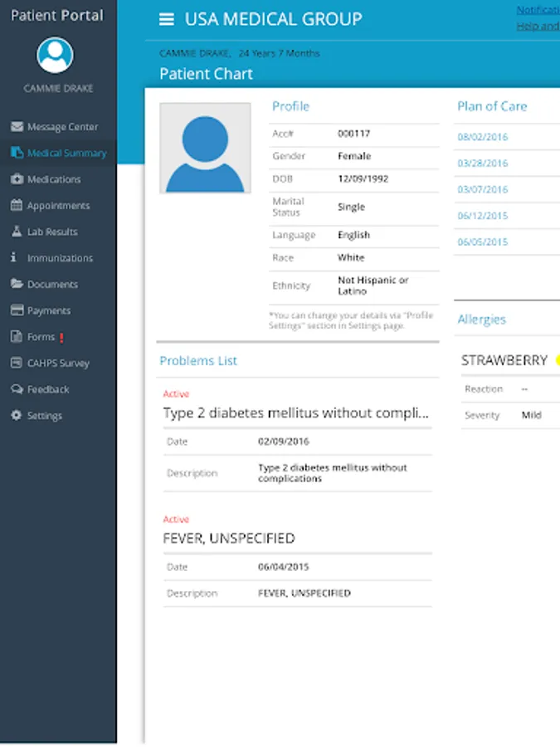Click CAMMIE DRAKE name under avatar

click(x=58, y=89)
